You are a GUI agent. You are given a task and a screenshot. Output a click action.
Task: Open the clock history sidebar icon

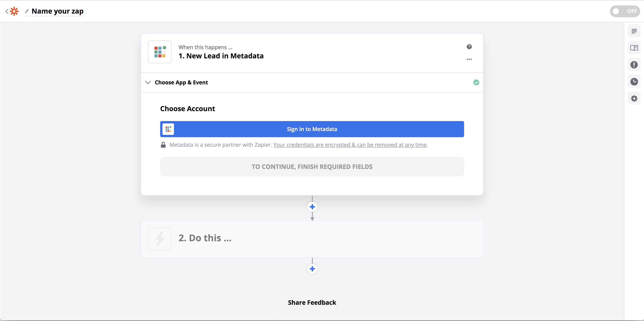pos(634,82)
